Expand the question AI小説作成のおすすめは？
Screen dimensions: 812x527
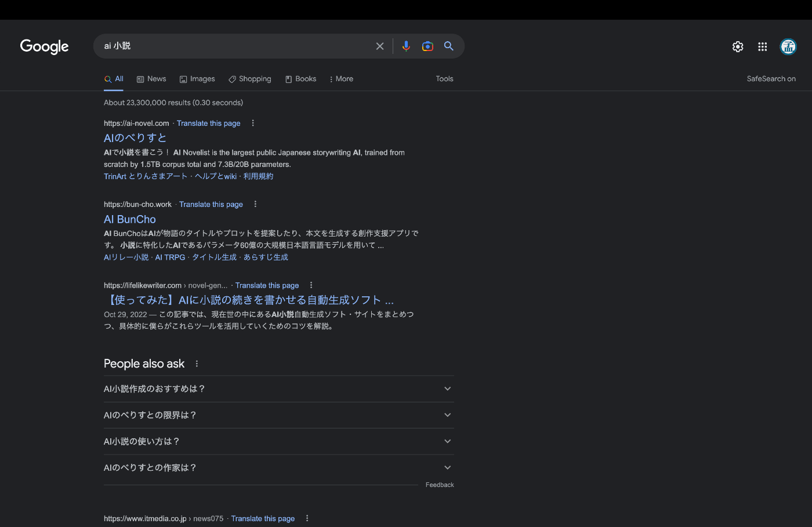[x=278, y=389]
